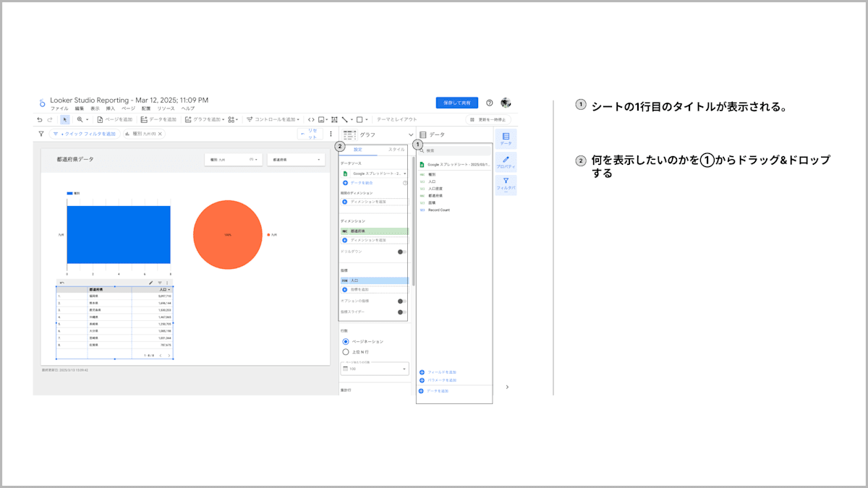Toggle the 指標スライダー switch
The image size is (868, 488).
(x=401, y=312)
